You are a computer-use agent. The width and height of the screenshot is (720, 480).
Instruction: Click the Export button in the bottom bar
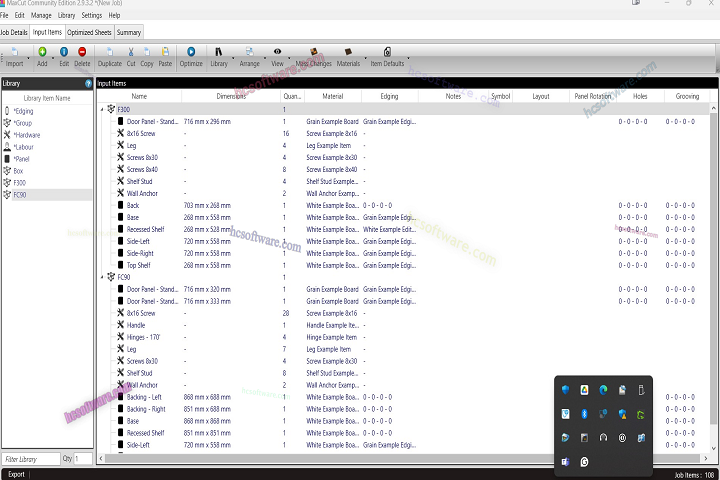click(16, 474)
